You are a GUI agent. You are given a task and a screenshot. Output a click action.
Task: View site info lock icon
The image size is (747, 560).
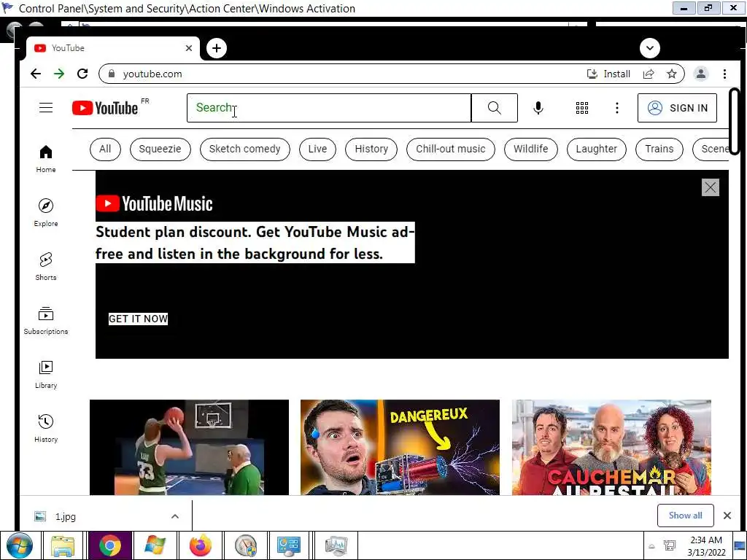pyautogui.click(x=112, y=74)
